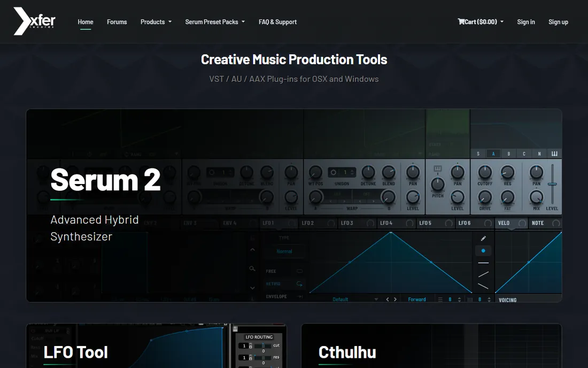Click the RES knob
The width and height of the screenshot is (588, 368).
point(507,172)
